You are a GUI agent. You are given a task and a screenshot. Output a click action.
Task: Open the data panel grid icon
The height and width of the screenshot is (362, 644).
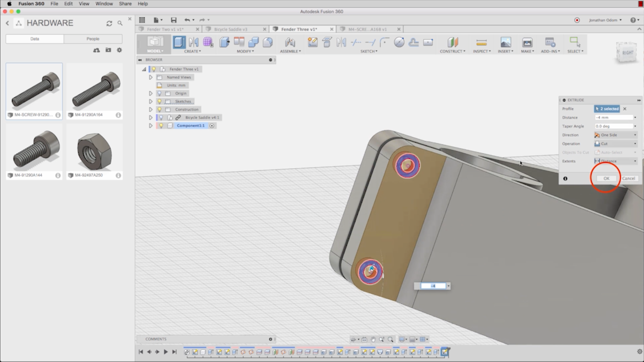click(142, 20)
